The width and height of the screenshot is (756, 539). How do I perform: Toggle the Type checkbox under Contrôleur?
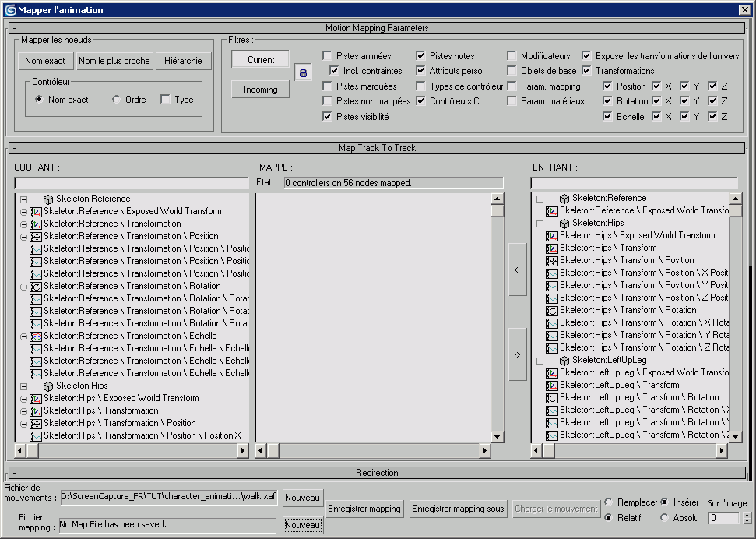(165, 100)
